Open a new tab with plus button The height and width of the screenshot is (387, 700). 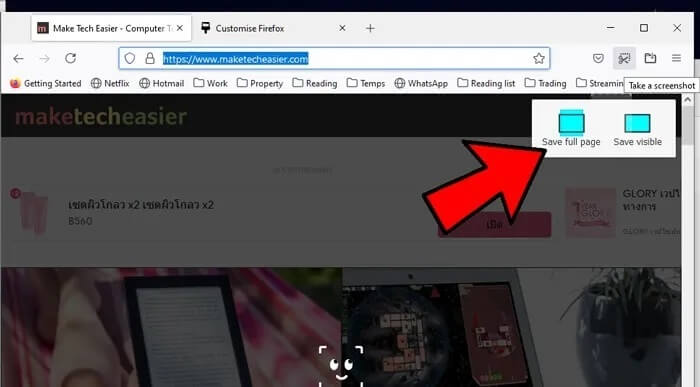click(x=370, y=29)
